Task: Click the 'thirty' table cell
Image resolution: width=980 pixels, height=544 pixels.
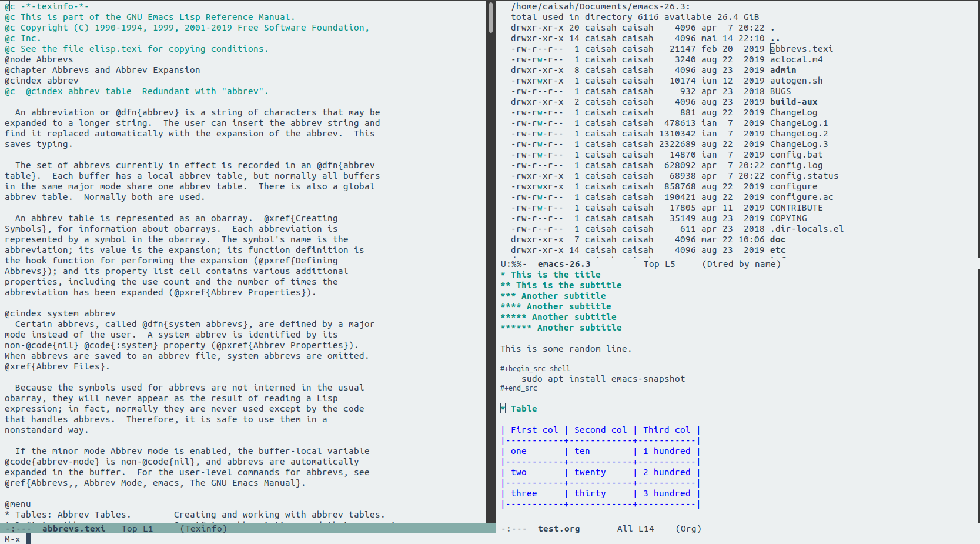Action: click(x=590, y=493)
